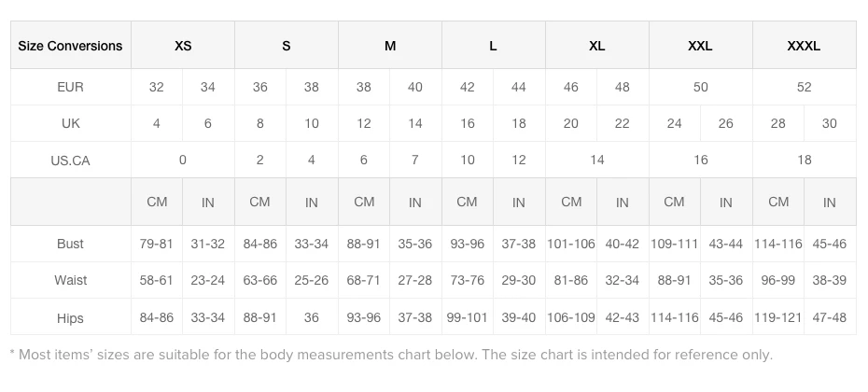Select the waist 38-39 inch cell

[x=830, y=280]
